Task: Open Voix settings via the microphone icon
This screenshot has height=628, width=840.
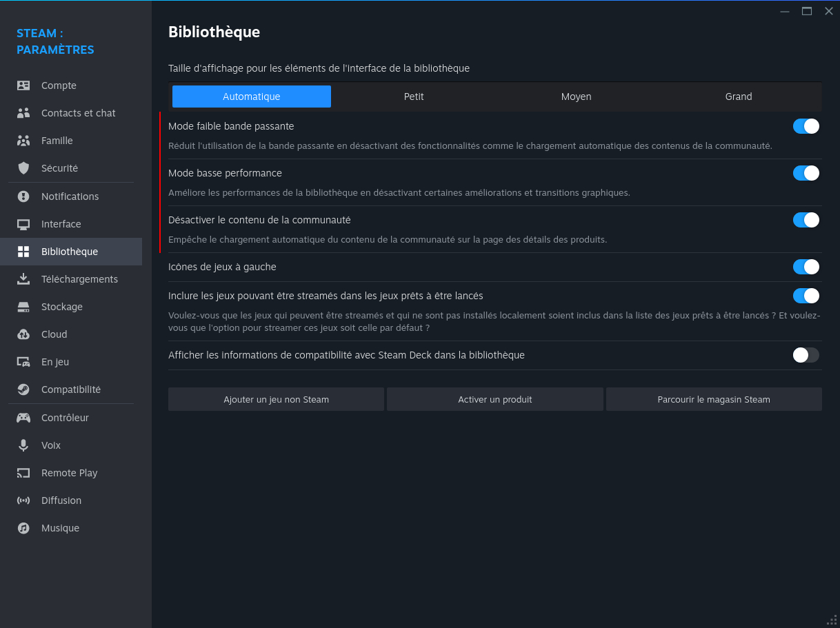Action: 23,445
